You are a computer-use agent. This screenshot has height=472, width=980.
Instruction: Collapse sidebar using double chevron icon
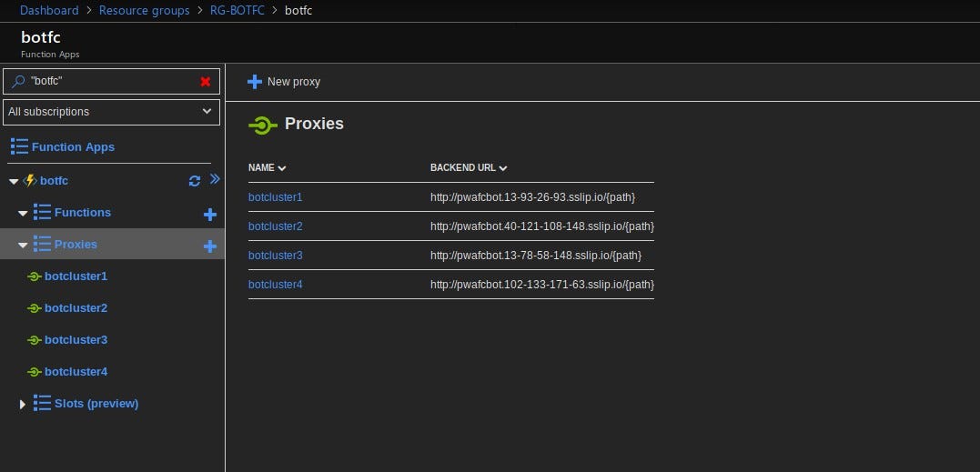pos(215,179)
